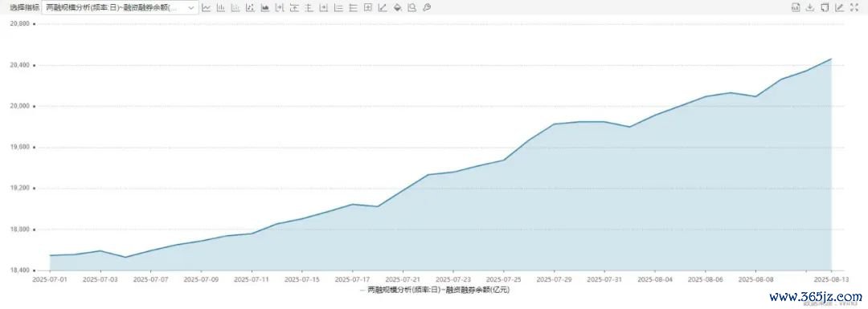Image resolution: width=868 pixels, height=309 pixels.
Task: Open the wrench settings tool
Action: (x=426, y=8)
